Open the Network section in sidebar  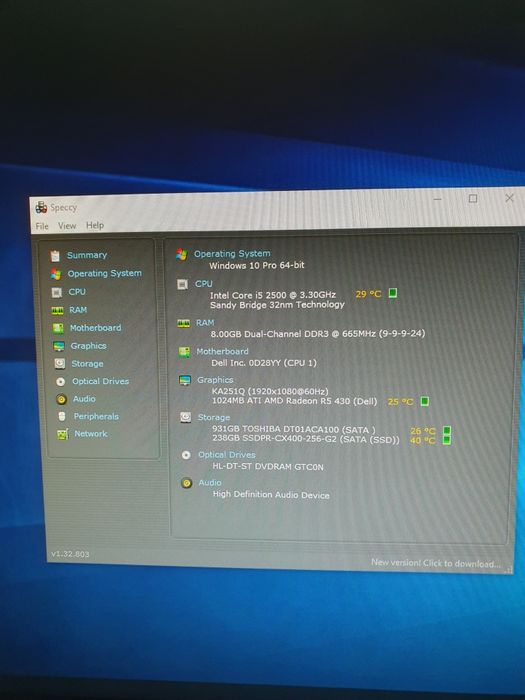(x=91, y=433)
